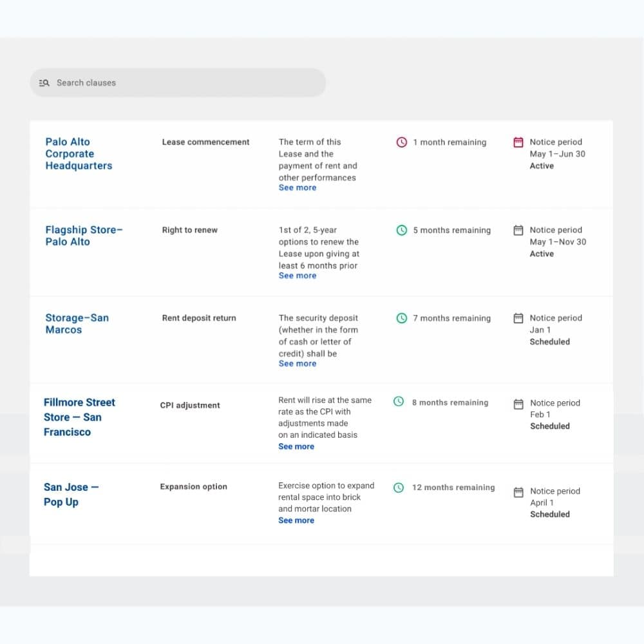Viewport: 644px width, 644px height.
Task: Select 'Fillmore Street Store — San Francisco'
Action: [x=79, y=417]
